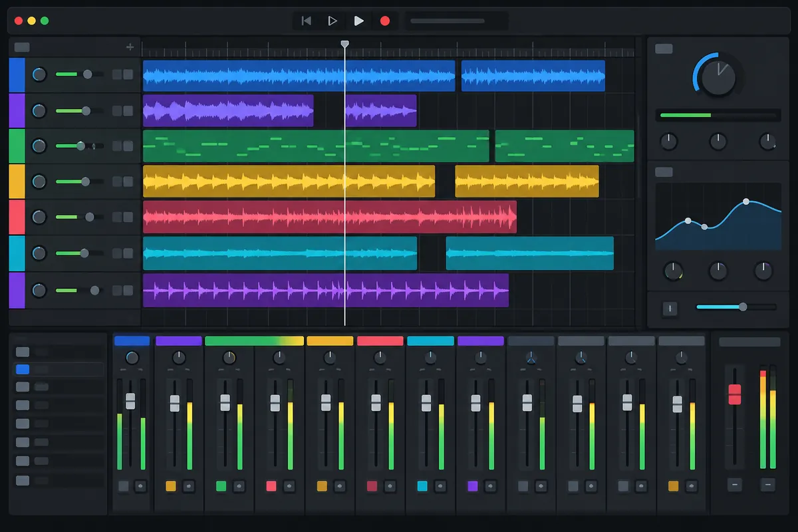Click the cyan slider handle in the right panel
This screenshot has height=532, width=798.
point(743,307)
